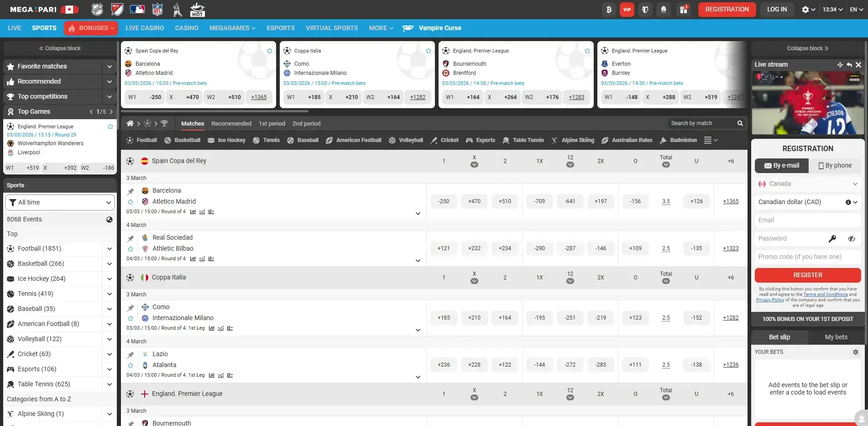Open the notifications bell icon
Image resolution: width=868 pixels, height=426 pixels.
point(664,10)
